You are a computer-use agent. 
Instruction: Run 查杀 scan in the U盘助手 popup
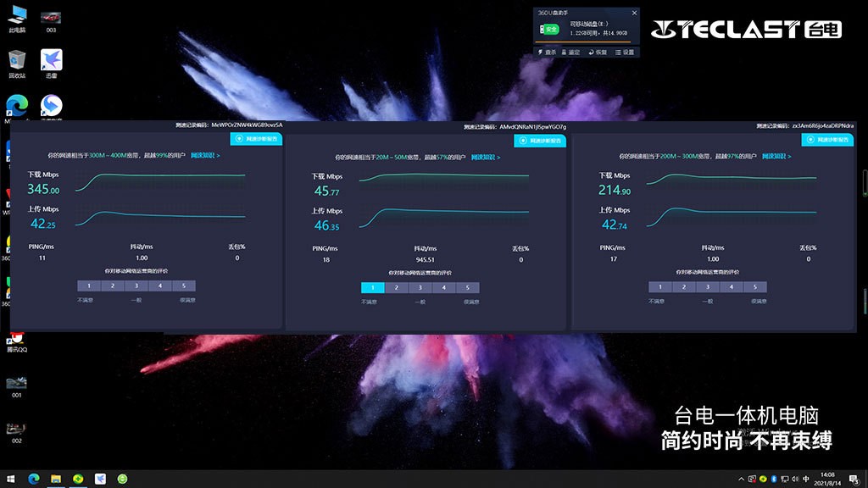547,52
